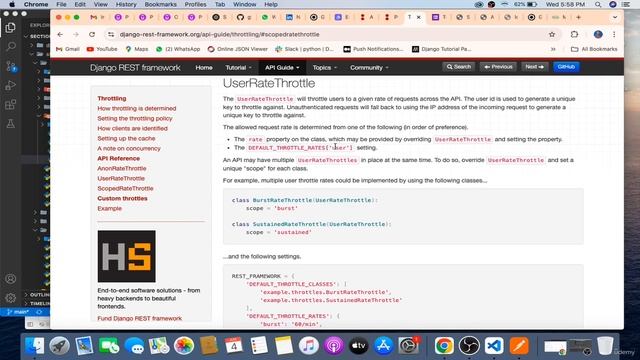Screen dimensions: 640x360
Task: Jump to 'Setting the throttling policy' section
Action: click(x=135, y=118)
